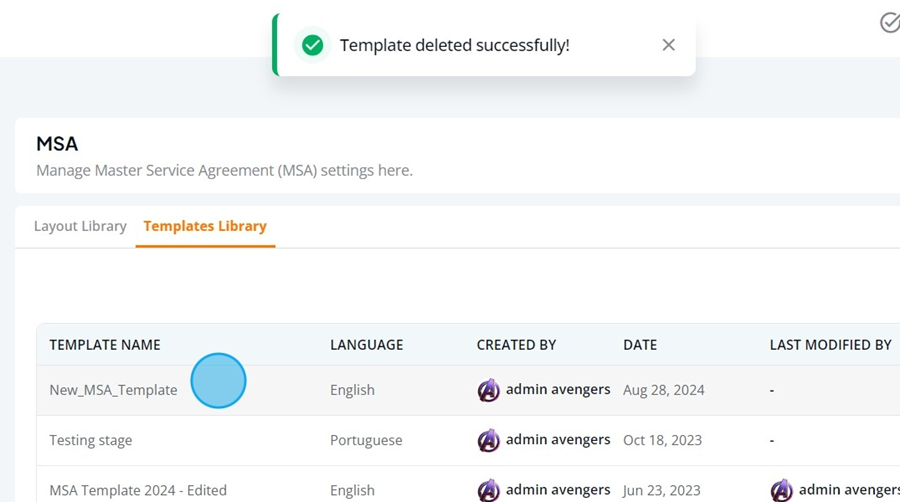Switch to the Layout Library tab
Viewport: 900px width, 502px height.
pyautogui.click(x=80, y=226)
